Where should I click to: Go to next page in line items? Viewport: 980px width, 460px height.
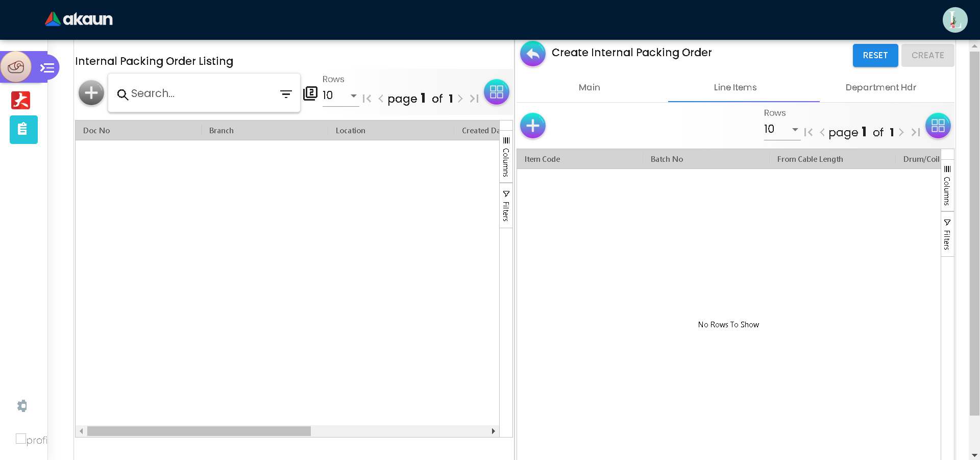[901, 132]
